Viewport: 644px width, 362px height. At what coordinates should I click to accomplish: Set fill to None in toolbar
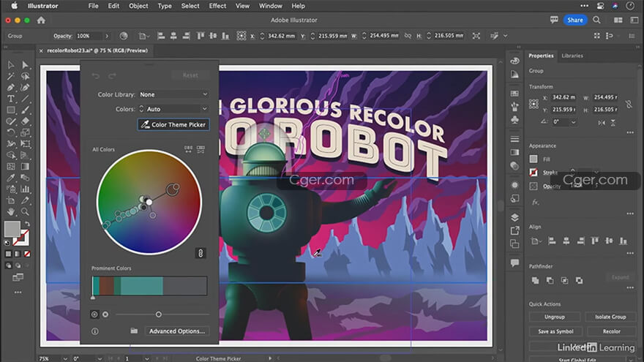(x=27, y=254)
